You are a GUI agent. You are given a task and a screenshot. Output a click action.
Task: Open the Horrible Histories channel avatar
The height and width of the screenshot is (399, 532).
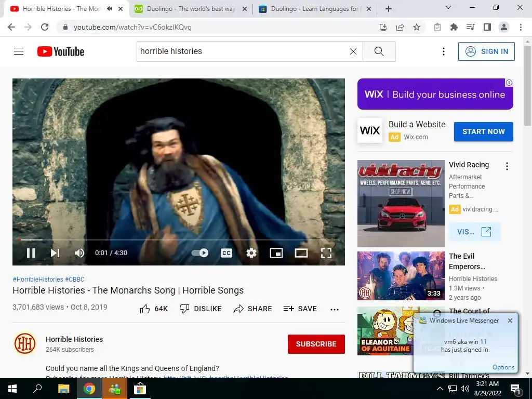(25, 344)
